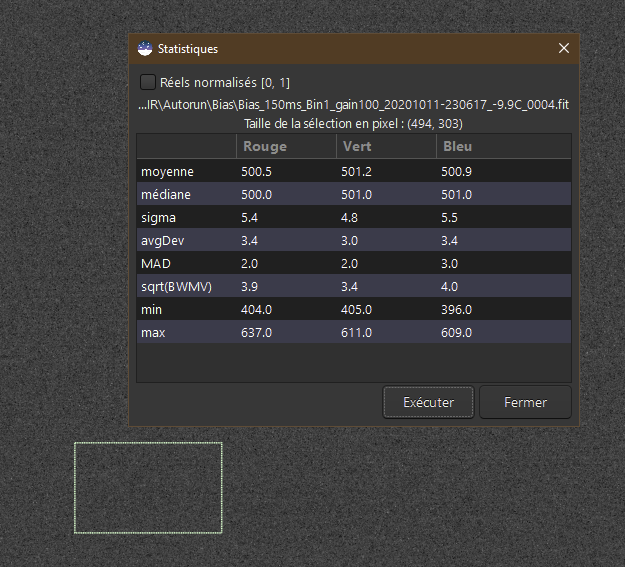This screenshot has height=567, width=625.
Task: Click the moyenne Vert value 501.2
Action: click(x=356, y=172)
